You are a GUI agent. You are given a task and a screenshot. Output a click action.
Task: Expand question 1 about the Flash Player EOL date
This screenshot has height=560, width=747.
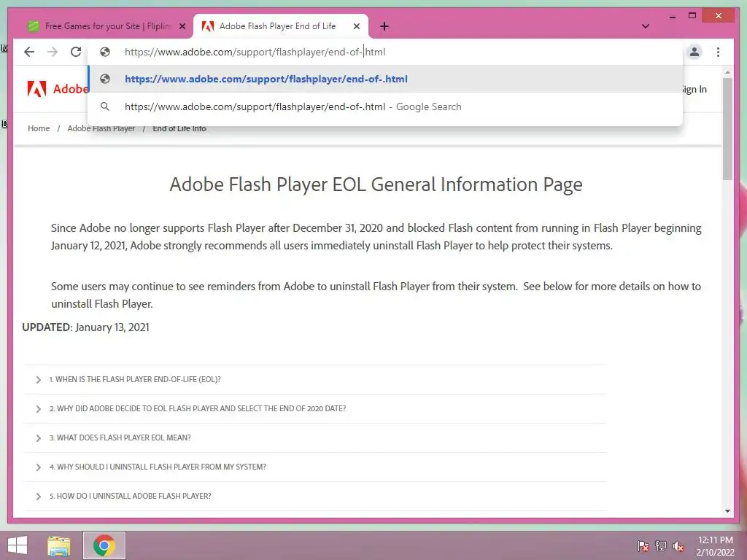click(314, 379)
